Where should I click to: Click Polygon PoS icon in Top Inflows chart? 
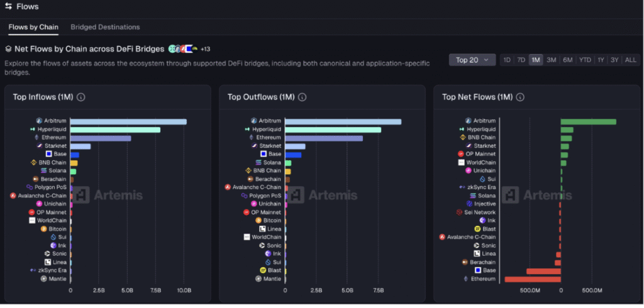pyautogui.click(x=30, y=187)
